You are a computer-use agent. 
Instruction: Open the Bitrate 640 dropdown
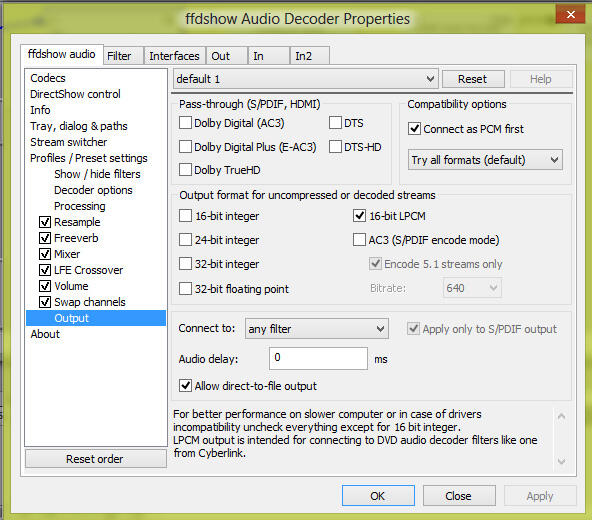472,288
